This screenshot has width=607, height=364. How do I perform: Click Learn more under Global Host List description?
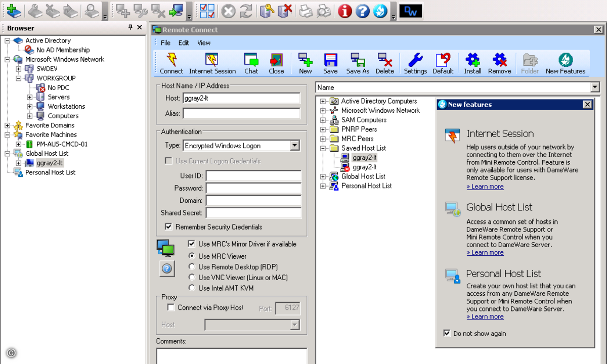[485, 252]
